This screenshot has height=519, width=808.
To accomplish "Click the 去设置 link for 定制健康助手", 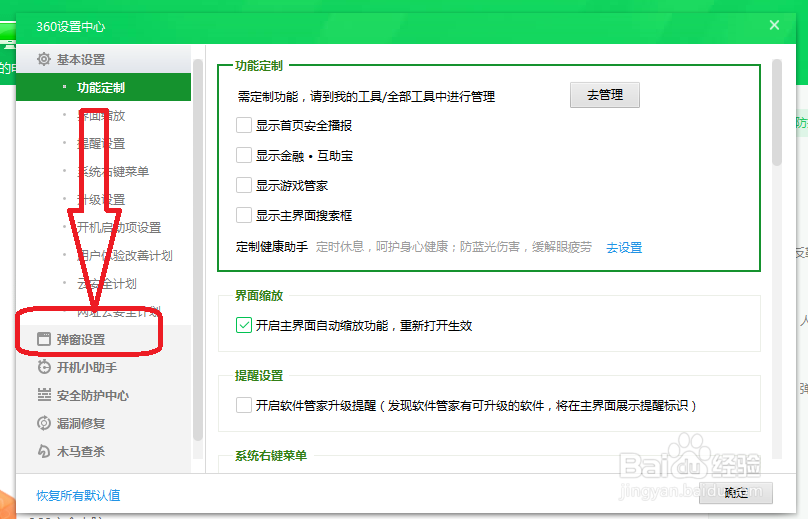I will 624,248.
